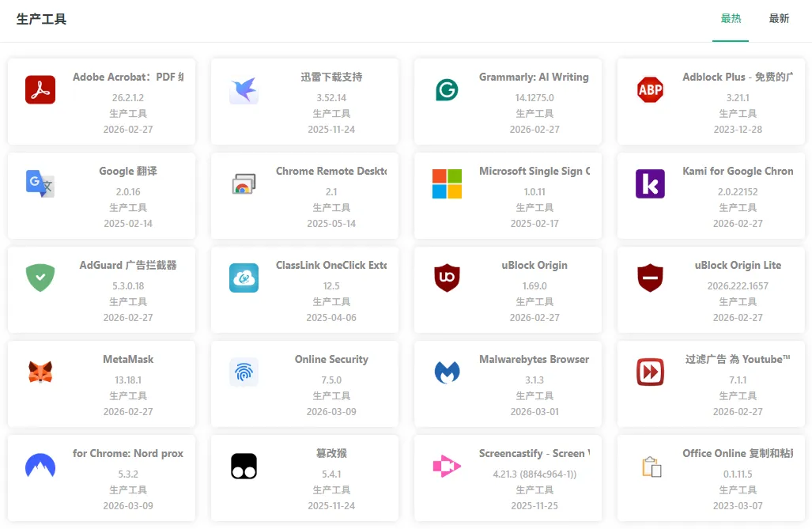Click the version number 1.69.0
Image resolution: width=812 pixels, height=529 pixels.
(534, 285)
